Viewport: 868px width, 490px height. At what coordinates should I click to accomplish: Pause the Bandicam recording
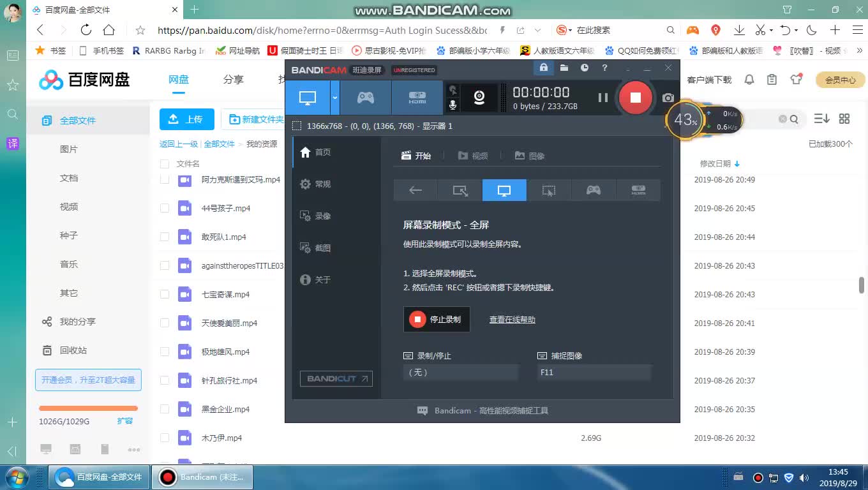[x=602, y=98]
